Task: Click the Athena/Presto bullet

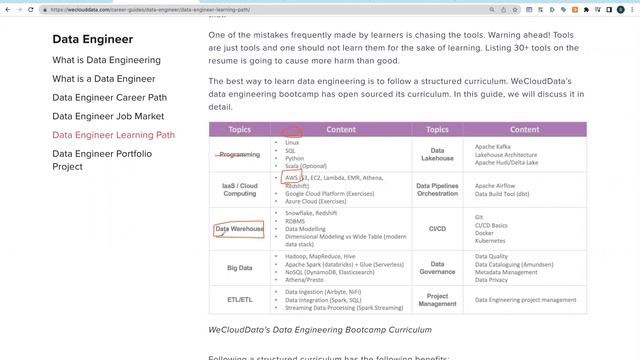Action: pyautogui.click(x=304, y=280)
